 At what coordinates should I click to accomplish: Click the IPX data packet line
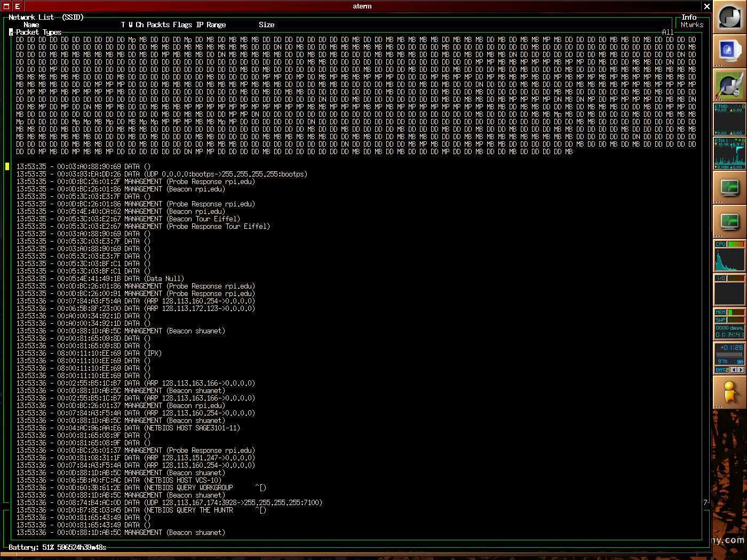click(89, 353)
